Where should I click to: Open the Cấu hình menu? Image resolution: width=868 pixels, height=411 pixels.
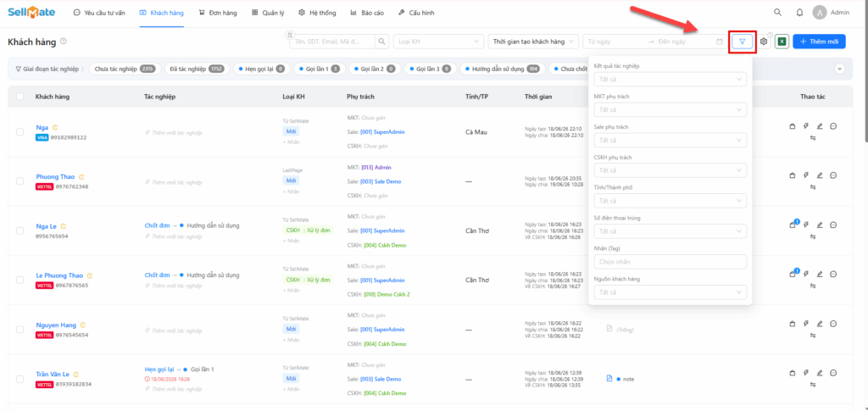click(x=416, y=13)
